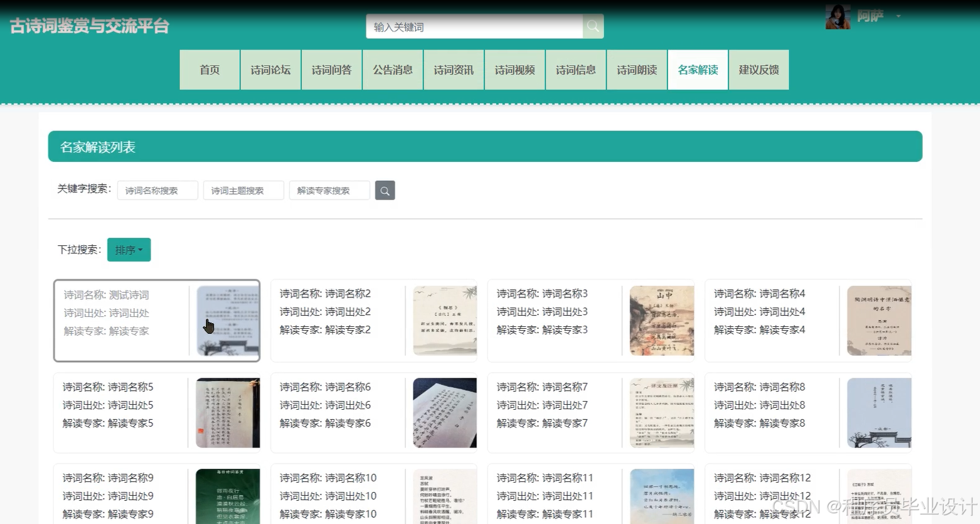The image size is (980, 524).
Task: Open the 阿萨 user account dropdown
Action: 898,17
